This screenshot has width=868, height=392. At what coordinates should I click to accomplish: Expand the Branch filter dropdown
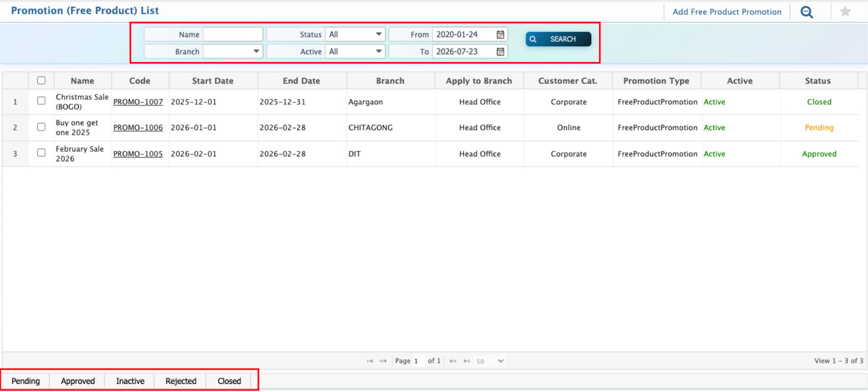(x=233, y=51)
